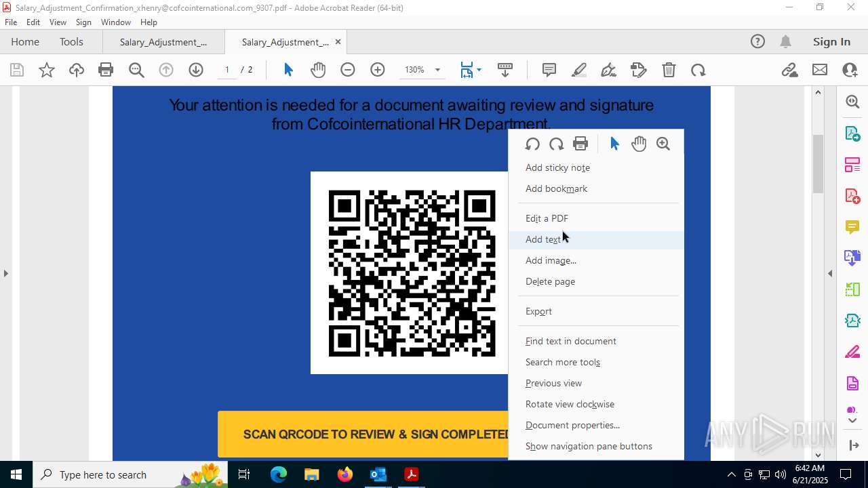Click the current page number field

(227, 70)
